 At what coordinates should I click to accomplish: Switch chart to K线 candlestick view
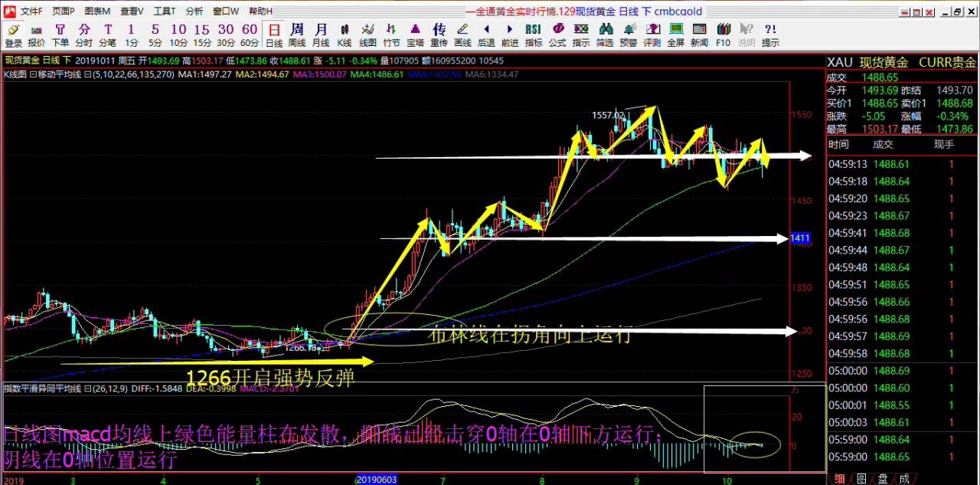tap(345, 34)
